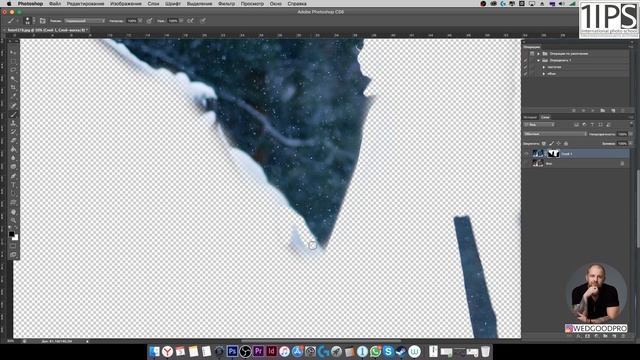The width and height of the screenshot is (640, 360).
Task: Select the Dodge tool
Action: pos(13,167)
